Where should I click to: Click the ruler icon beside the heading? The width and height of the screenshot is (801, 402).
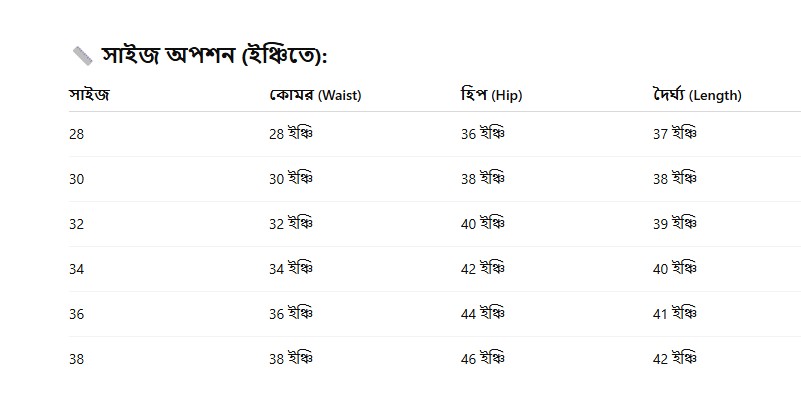82,56
